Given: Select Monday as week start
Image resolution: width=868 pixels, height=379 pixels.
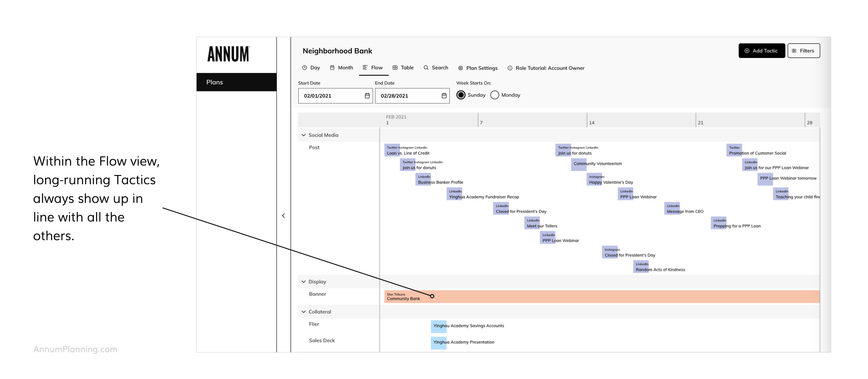Looking at the screenshot, I should tap(495, 95).
